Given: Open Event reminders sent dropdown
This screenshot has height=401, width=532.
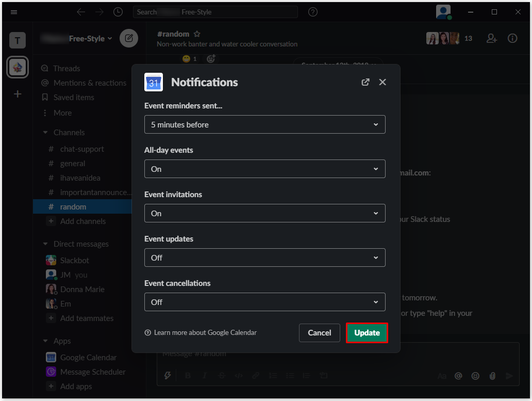Looking at the screenshot, I should (264, 124).
